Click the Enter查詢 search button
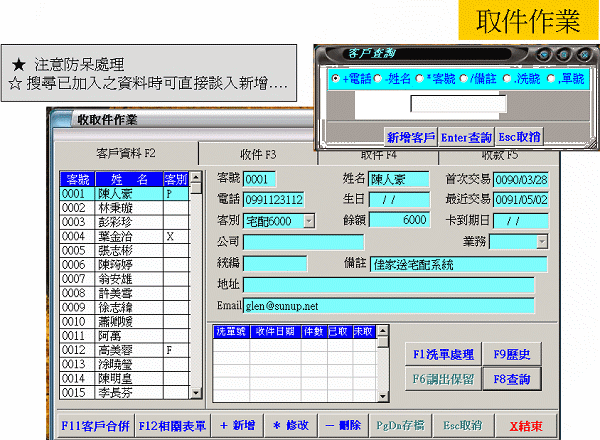This screenshot has width=600, height=440. pos(466,137)
